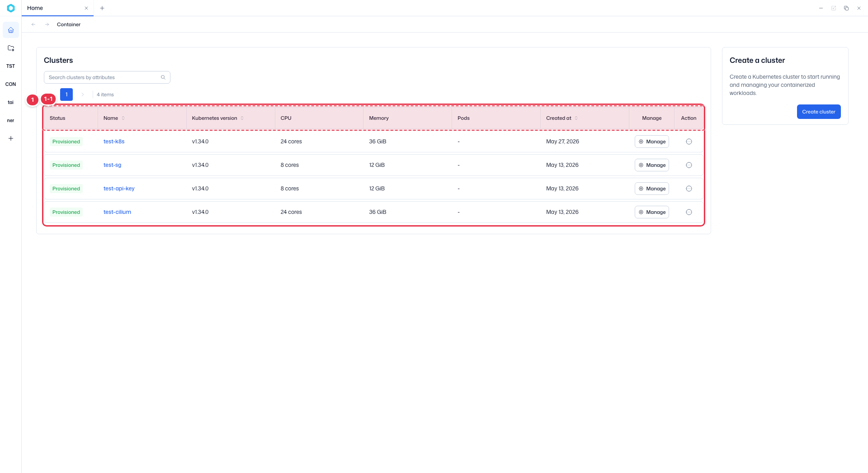Screen dimensions: 868x473
Task: Click Create cluster button
Action: [819, 112]
